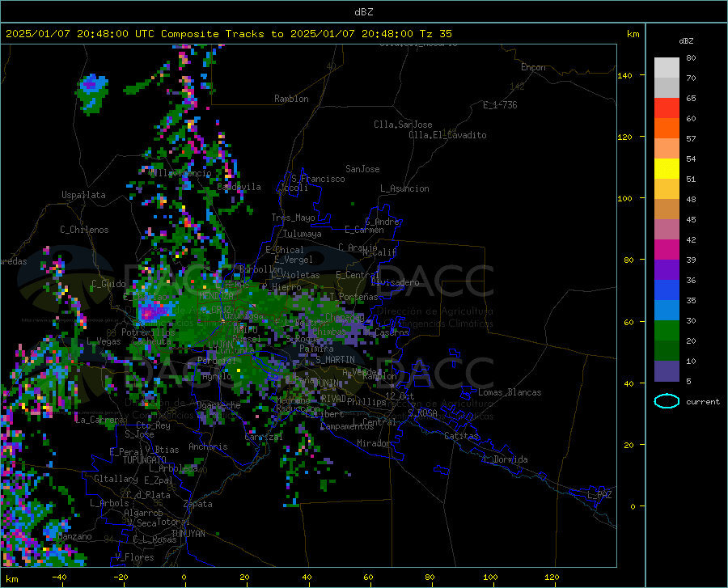Screen dimensions: 728x588
Task: Click the 'Clla.SanJose' map label
Action: click(403, 125)
